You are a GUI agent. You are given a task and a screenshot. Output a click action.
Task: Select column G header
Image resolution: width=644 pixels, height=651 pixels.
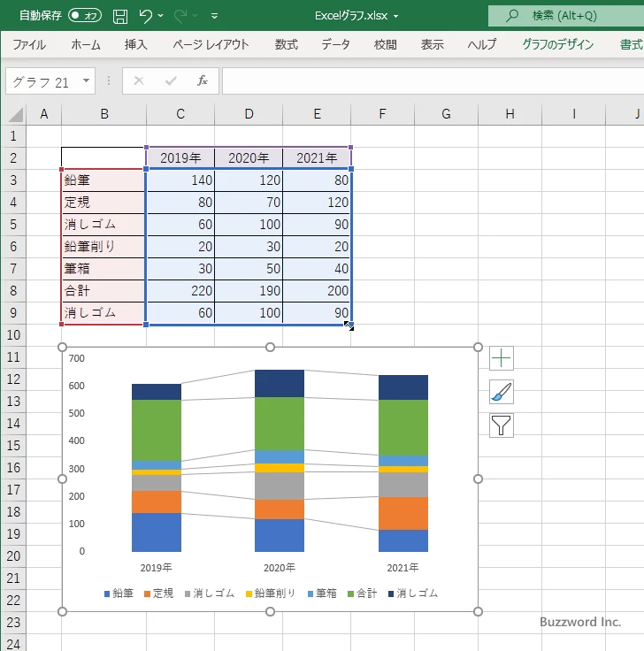(446, 114)
